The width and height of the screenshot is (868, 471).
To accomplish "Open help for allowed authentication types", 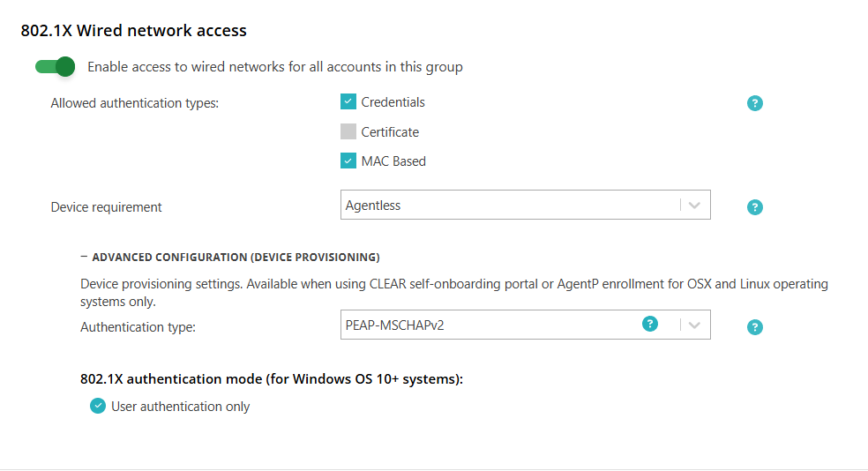I will tap(754, 103).
